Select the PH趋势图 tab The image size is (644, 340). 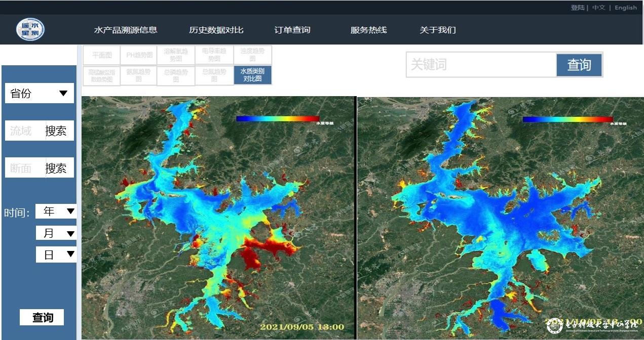(138, 55)
